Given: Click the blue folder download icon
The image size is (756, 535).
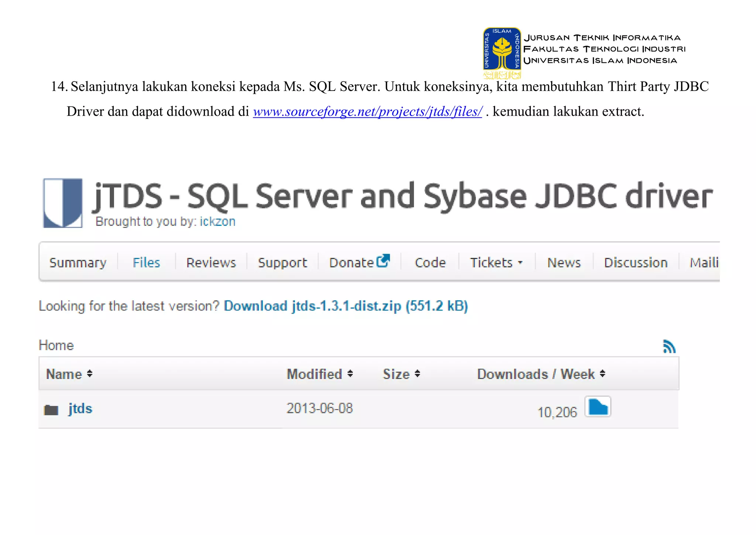Looking at the screenshot, I should point(598,406).
